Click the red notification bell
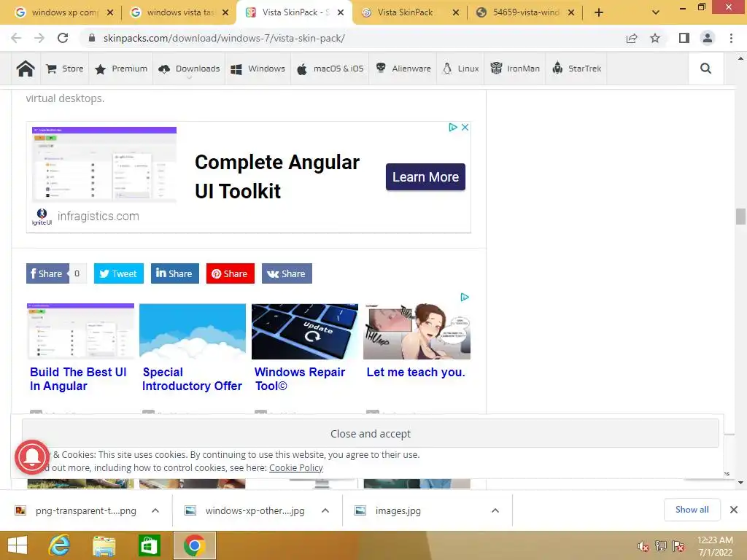747x560 pixels. 32,457
